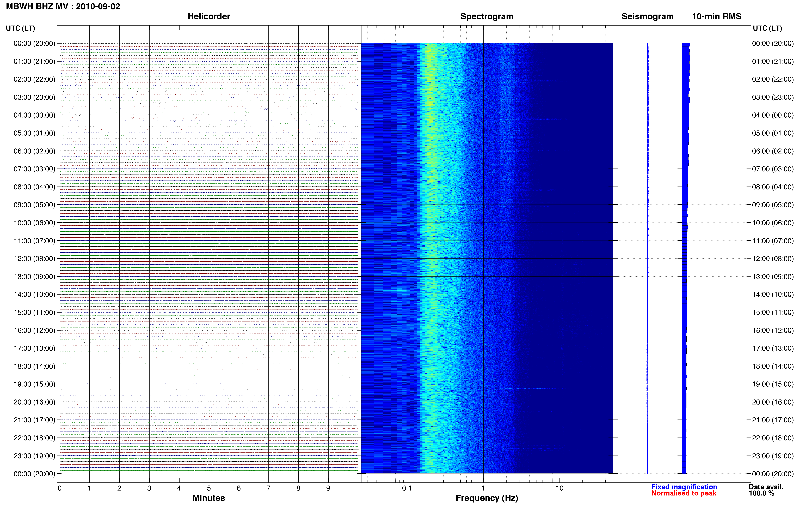Click the Spectrogram panel heading

click(487, 16)
